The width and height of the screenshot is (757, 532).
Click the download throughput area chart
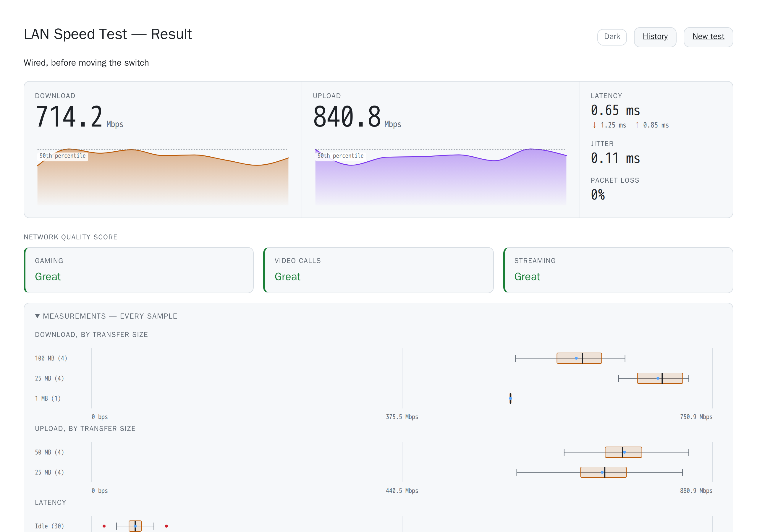click(x=163, y=176)
